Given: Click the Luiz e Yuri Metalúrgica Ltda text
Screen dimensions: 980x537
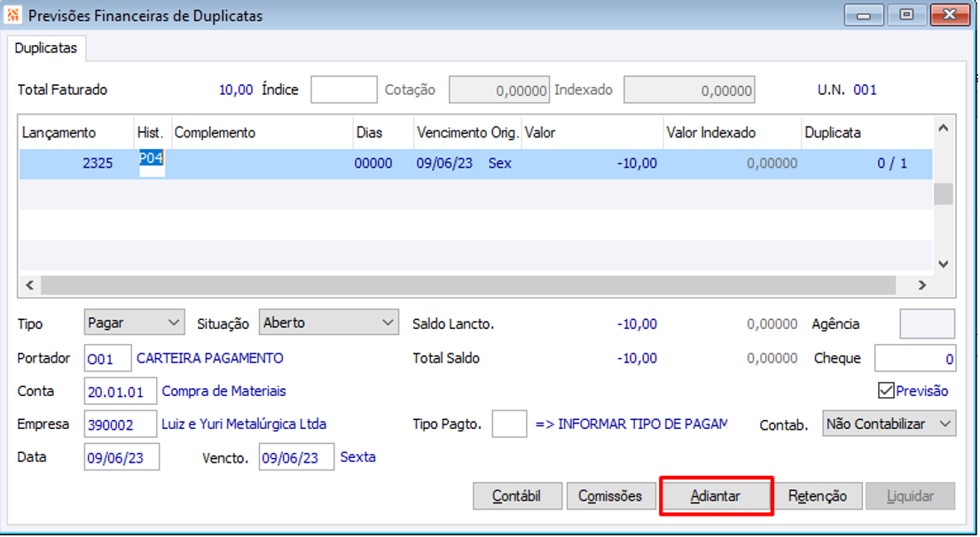Looking at the screenshot, I should [244, 424].
